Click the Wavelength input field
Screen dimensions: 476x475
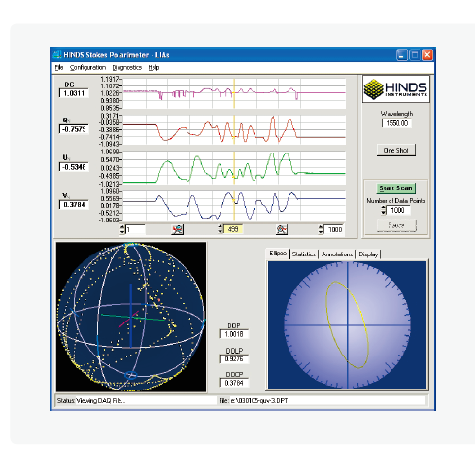396,123
